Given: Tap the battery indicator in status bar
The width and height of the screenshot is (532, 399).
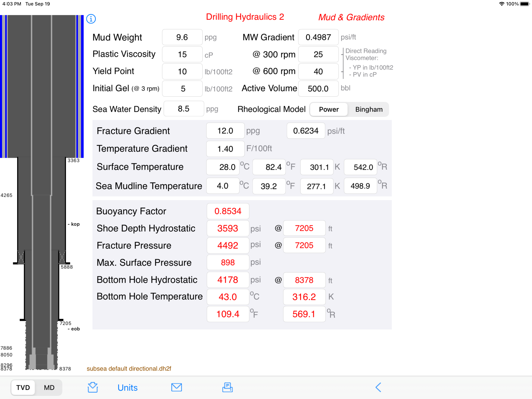Looking at the screenshot, I should 525,4.
